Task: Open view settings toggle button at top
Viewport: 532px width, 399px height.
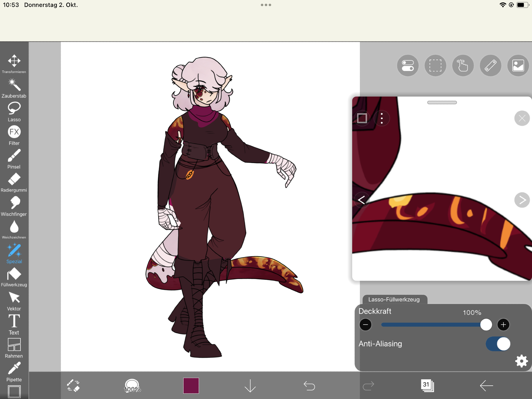Action: click(x=408, y=66)
